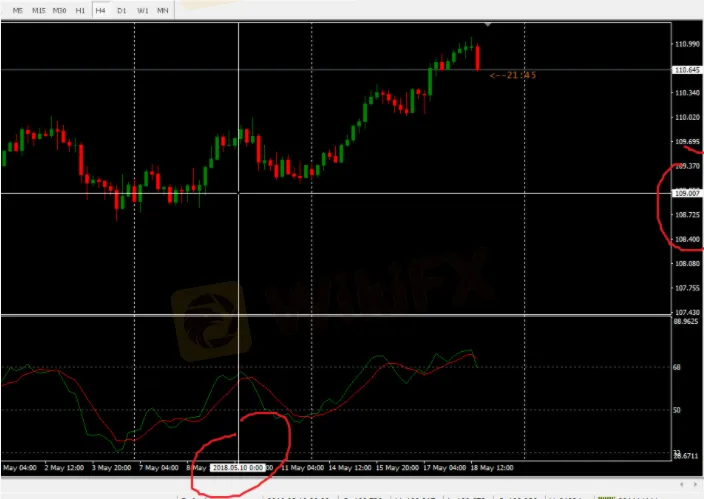Click the indicator scale value 88.9625
This screenshot has width=704, height=499.
tap(686, 321)
